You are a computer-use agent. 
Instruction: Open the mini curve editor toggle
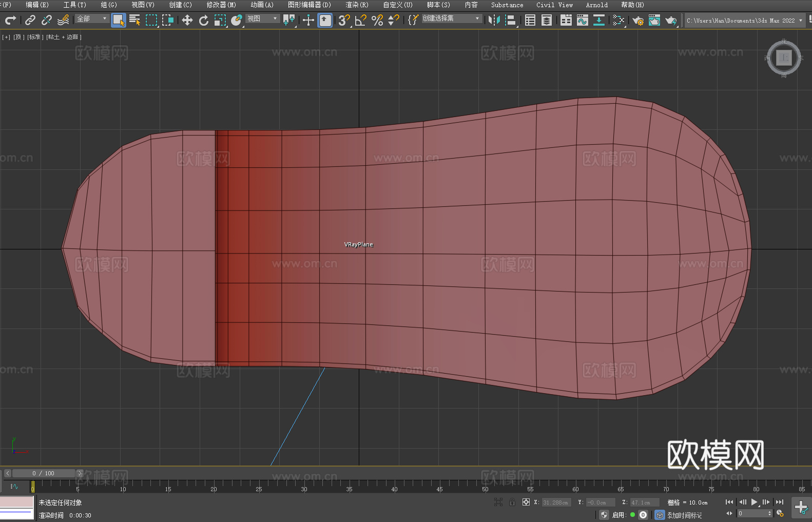[14, 486]
